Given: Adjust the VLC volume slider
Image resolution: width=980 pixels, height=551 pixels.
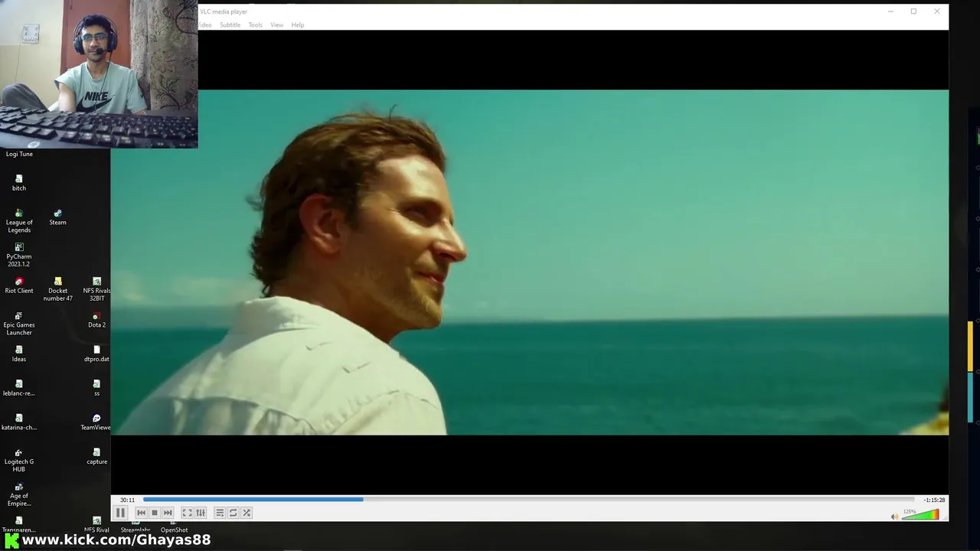Looking at the screenshot, I should pyautogui.click(x=920, y=515).
